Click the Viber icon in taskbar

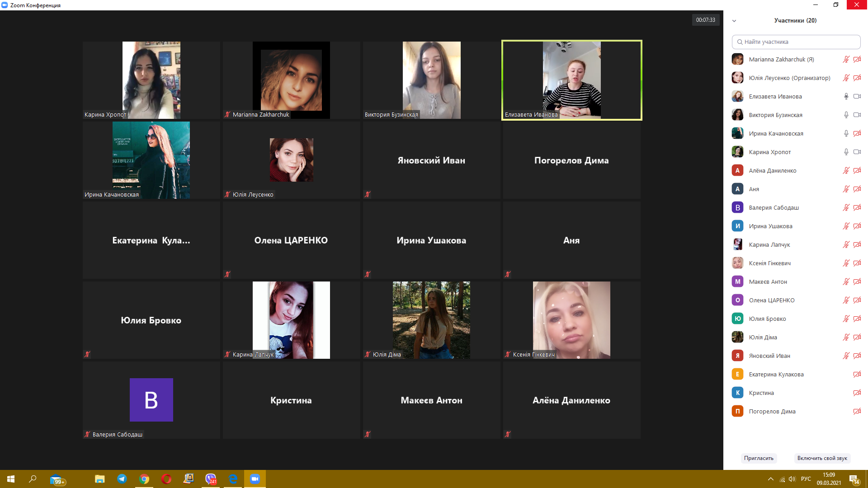click(x=211, y=479)
